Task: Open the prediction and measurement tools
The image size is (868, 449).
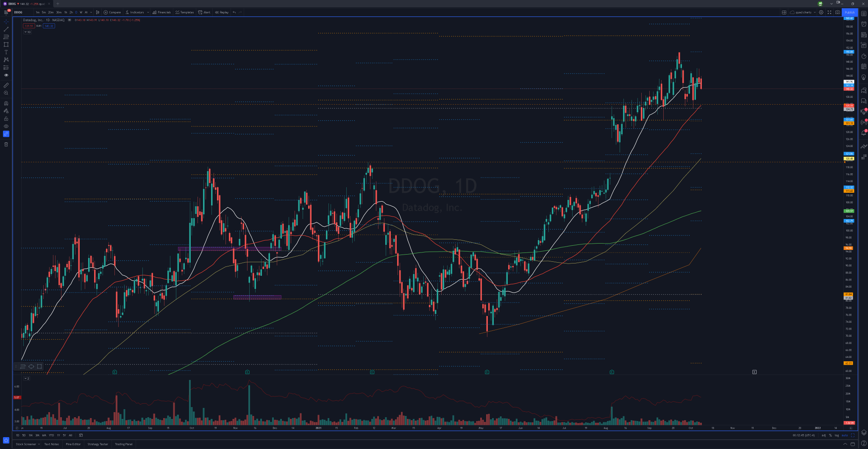Action: click(6, 67)
